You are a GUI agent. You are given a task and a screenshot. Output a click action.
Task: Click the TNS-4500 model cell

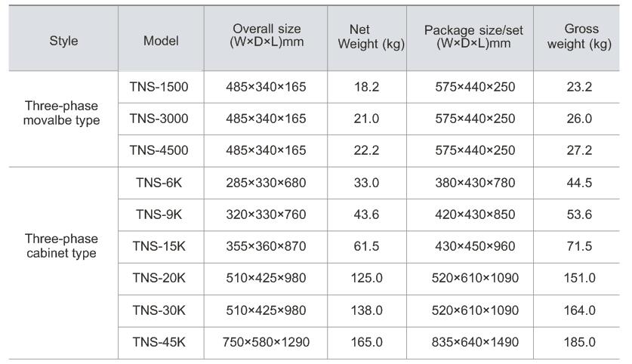(x=159, y=150)
